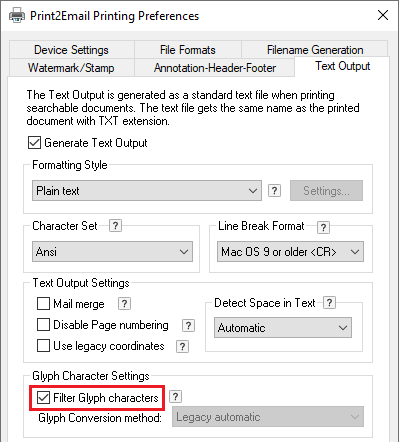Open help for Mail merge option
399x442 pixels.
(124, 304)
